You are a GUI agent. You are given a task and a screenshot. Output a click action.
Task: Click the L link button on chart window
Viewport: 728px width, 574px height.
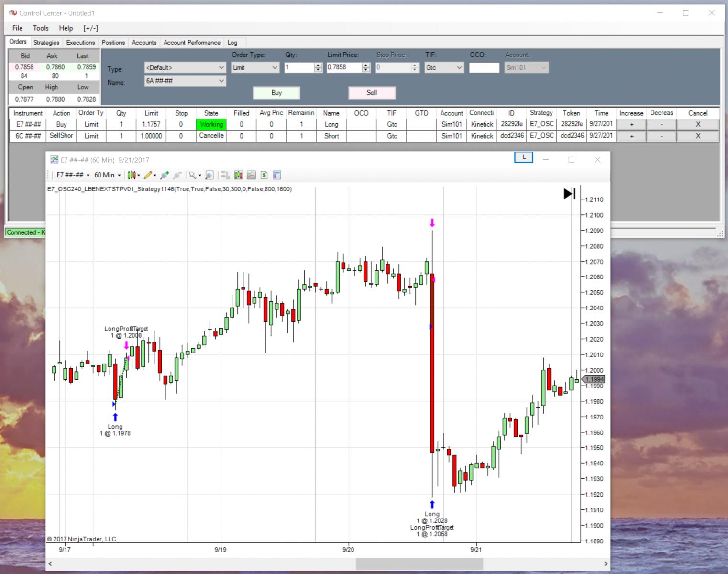click(524, 157)
